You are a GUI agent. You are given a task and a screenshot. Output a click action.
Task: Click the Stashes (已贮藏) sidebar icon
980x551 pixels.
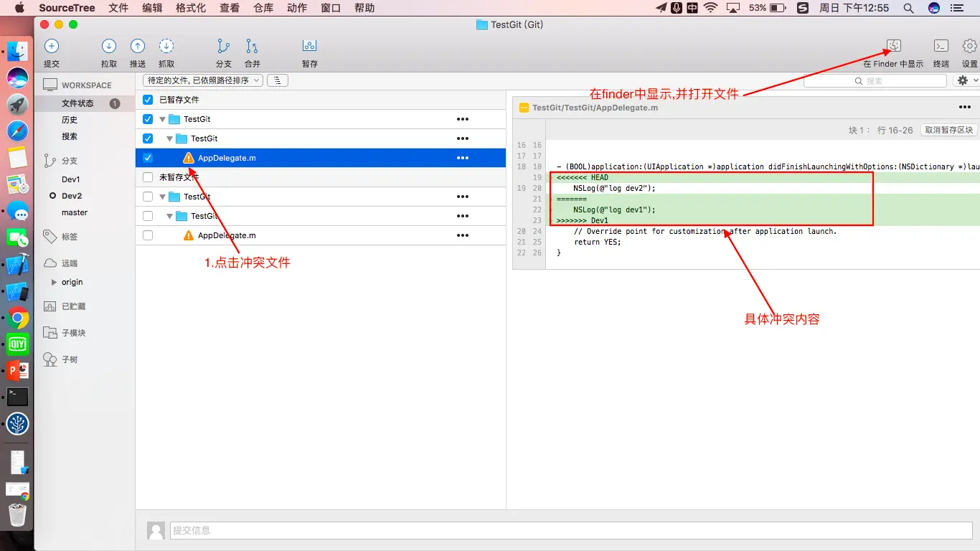50,306
